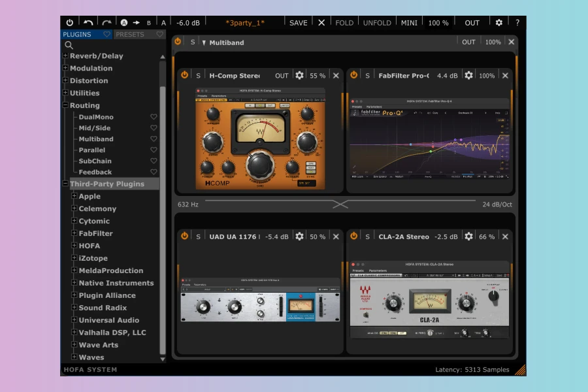Favorite the Mid/Side module heart
Image resolution: width=588 pixels, height=392 pixels.
pyautogui.click(x=154, y=128)
